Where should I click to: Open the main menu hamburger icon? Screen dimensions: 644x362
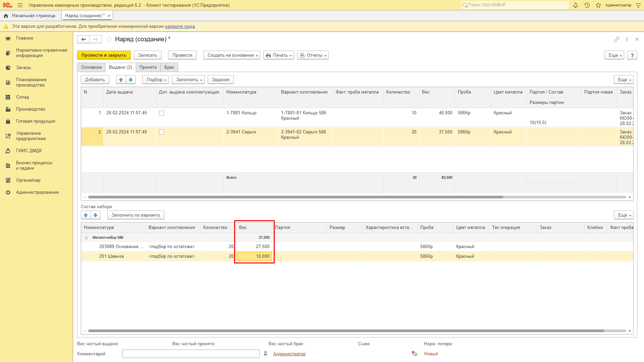[x=20, y=5]
